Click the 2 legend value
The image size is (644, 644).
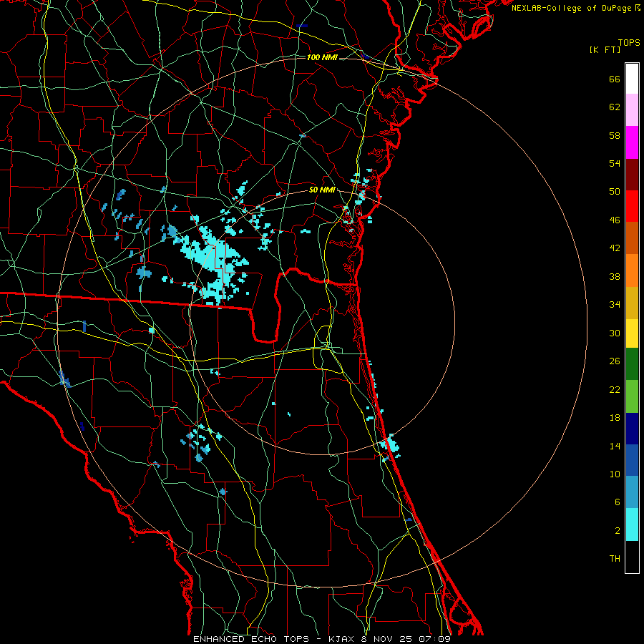point(618,530)
